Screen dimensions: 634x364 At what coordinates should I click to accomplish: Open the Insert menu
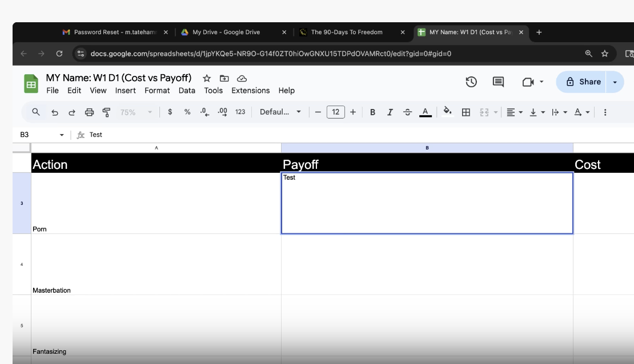click(125, 91)
